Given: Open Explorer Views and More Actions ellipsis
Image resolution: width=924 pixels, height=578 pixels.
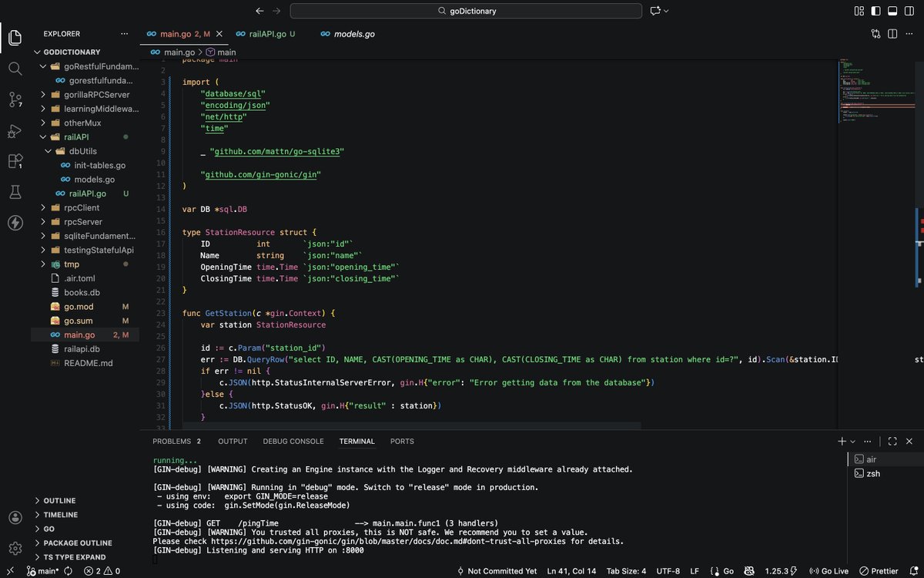Looking at the screenshot, I should pyautogui.click(x=125, y=34).
